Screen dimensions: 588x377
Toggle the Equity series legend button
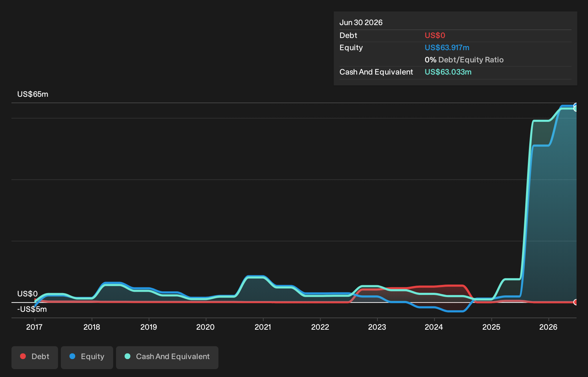point(87,357)
